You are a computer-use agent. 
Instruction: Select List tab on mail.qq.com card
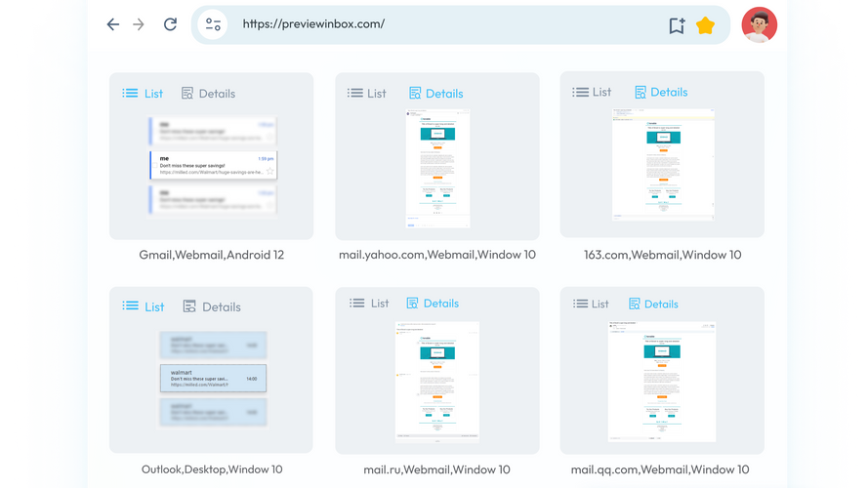point(591,304)
